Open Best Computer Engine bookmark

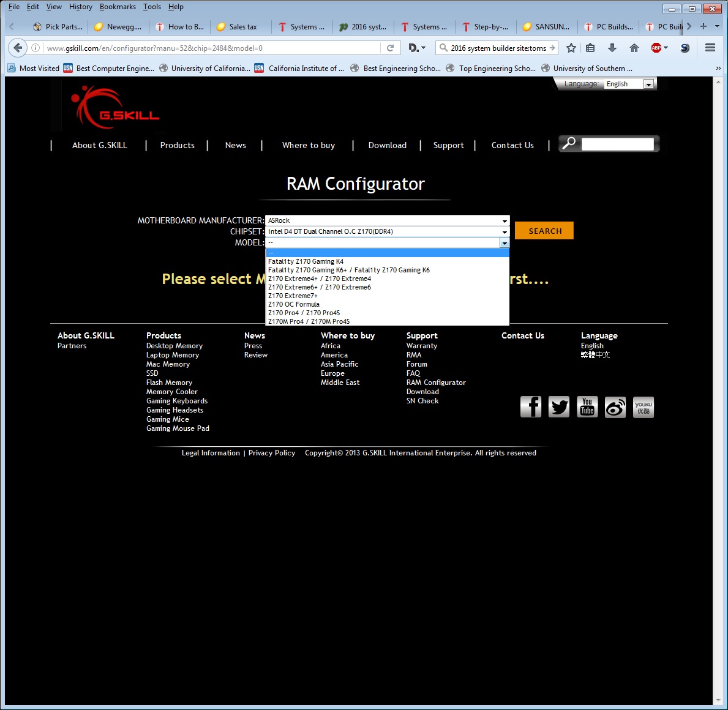pos(108,68)
